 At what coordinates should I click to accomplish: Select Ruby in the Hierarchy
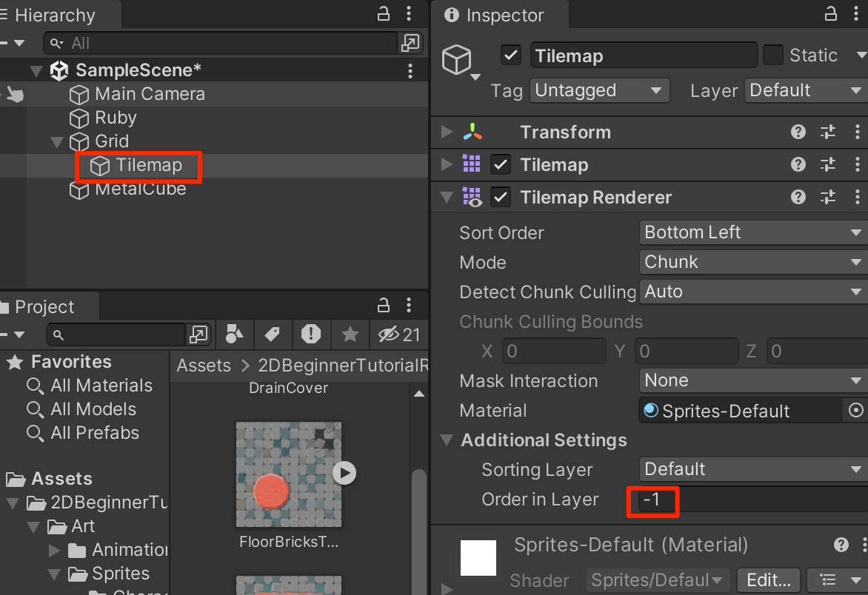tap(116, 118)
